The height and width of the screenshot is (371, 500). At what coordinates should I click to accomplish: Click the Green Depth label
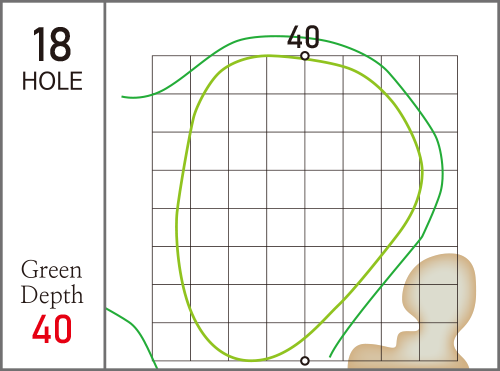click(x=52, y=282)
